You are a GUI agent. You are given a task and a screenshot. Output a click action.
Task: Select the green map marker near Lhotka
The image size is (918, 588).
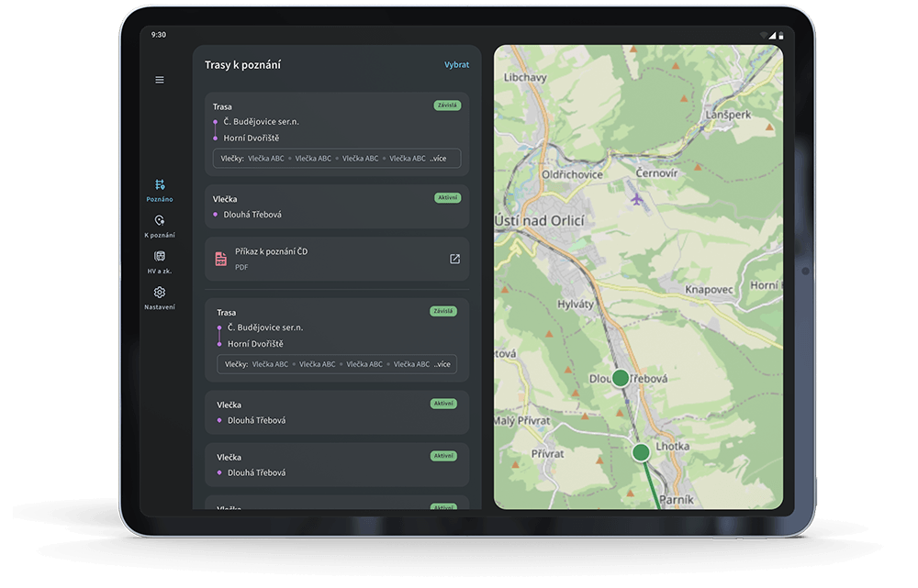click(641, 451)
